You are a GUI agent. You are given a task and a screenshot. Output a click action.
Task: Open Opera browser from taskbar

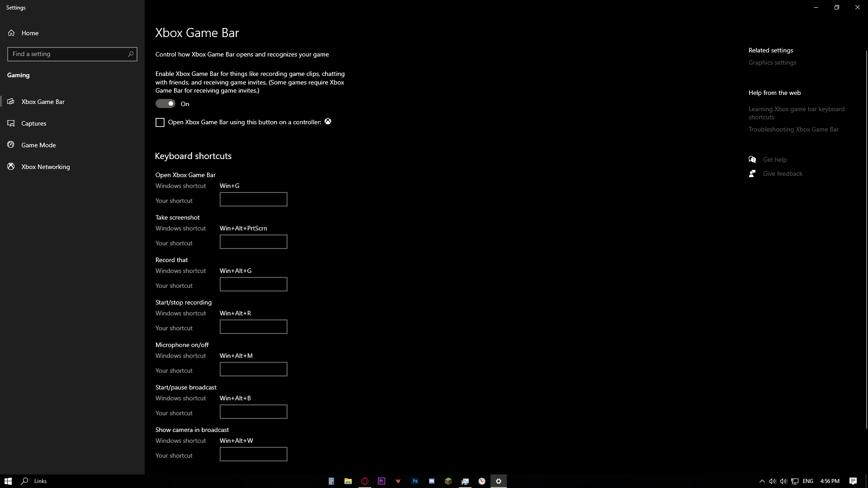[x=365, y=481]
